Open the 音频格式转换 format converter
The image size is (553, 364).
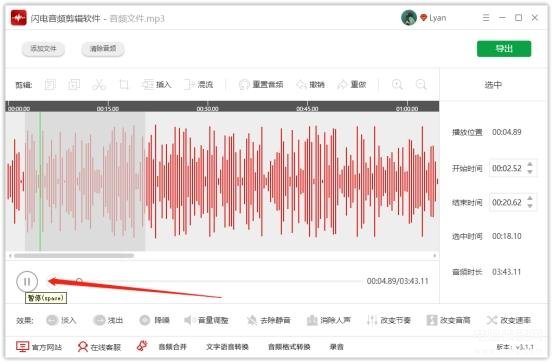[x=289, y=347]
